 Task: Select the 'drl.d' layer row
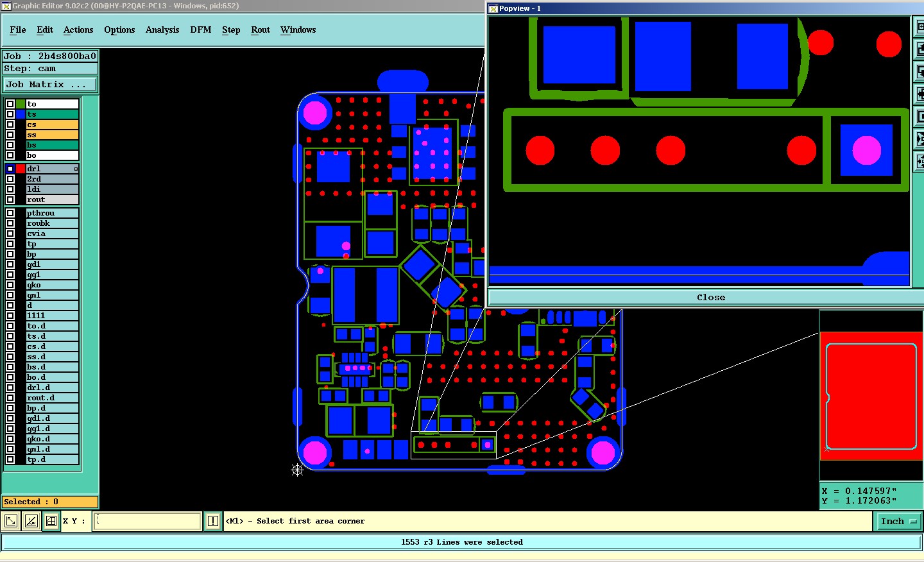coord(52,387)
